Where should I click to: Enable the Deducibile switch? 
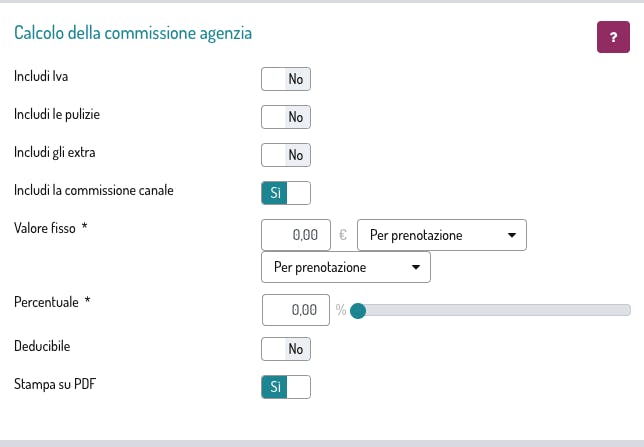tap(286, 349)
